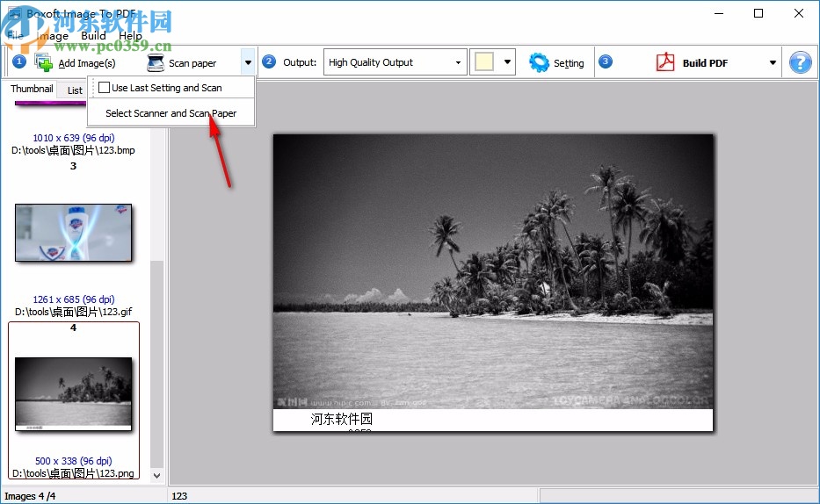Click the 123.gif file path text
Image resolution: width=820 pixels, height=504 pixels.
pyautogui.click(x=73, y=312)
